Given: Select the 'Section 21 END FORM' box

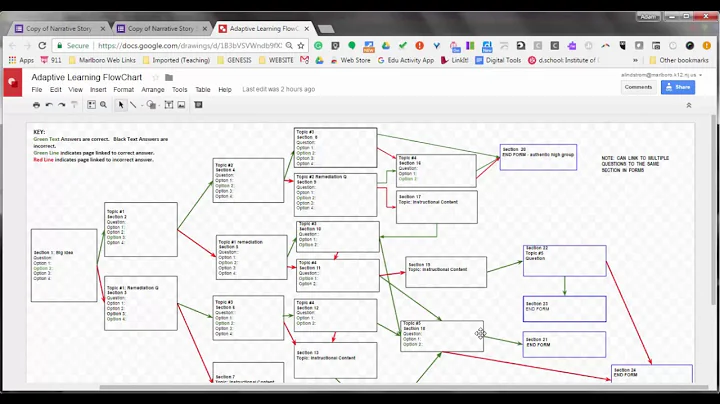Looking at the screenshot, I should tap(564, 345).
